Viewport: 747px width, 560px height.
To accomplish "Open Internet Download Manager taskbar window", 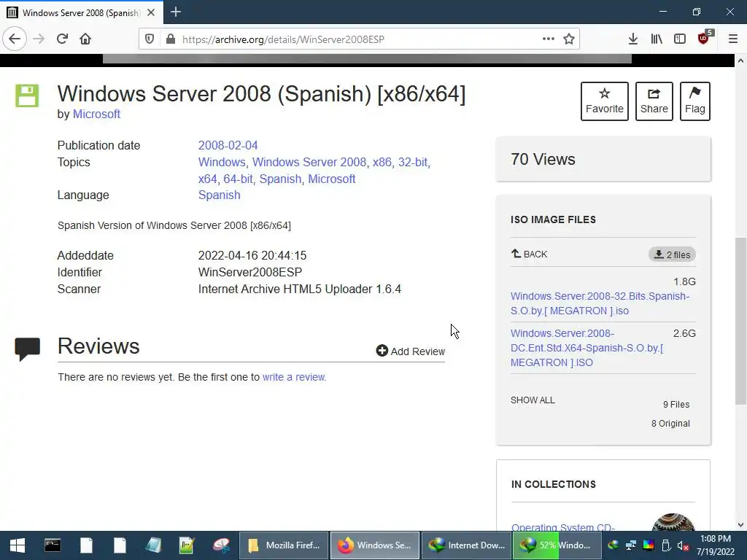I will [466, 545].
